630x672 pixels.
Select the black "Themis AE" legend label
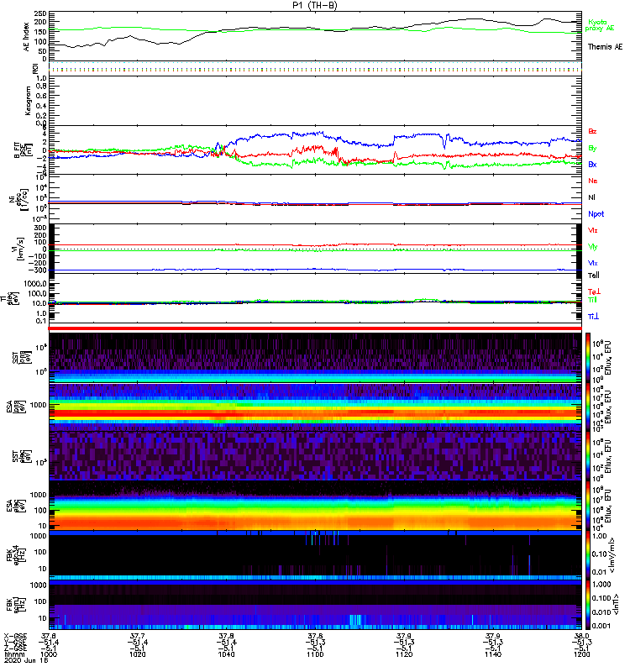point(605,47)
